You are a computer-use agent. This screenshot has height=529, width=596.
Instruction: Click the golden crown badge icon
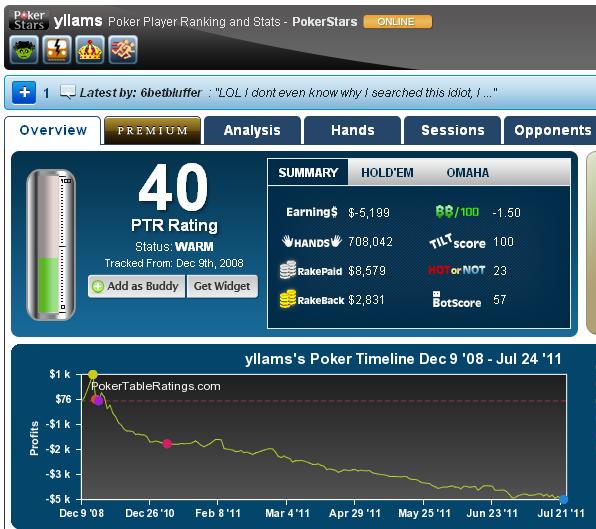90,50
